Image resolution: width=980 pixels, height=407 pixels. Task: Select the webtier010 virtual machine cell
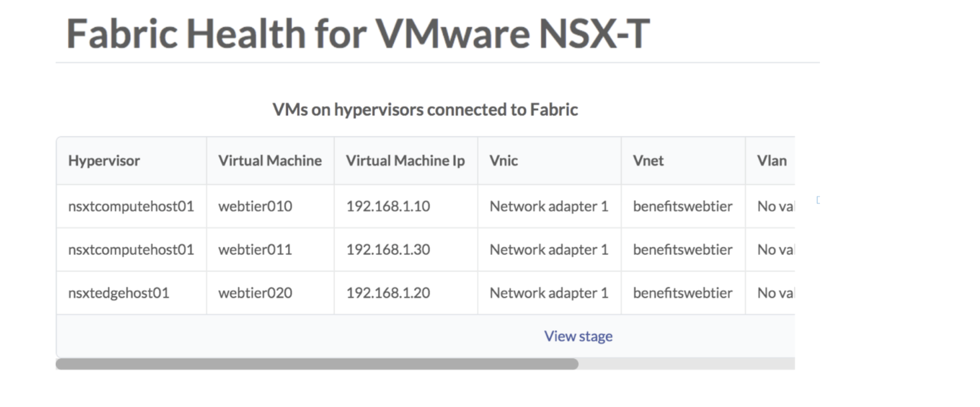click(255, 206)
